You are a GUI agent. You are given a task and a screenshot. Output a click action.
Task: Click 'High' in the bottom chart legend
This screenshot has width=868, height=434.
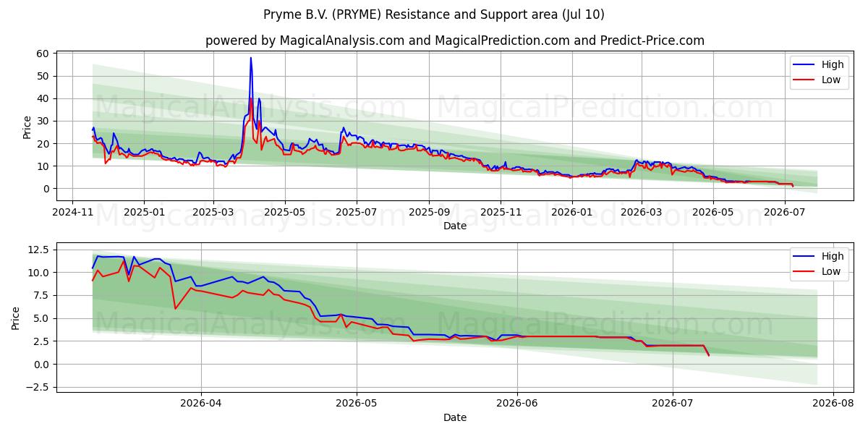tap(833, 256)
